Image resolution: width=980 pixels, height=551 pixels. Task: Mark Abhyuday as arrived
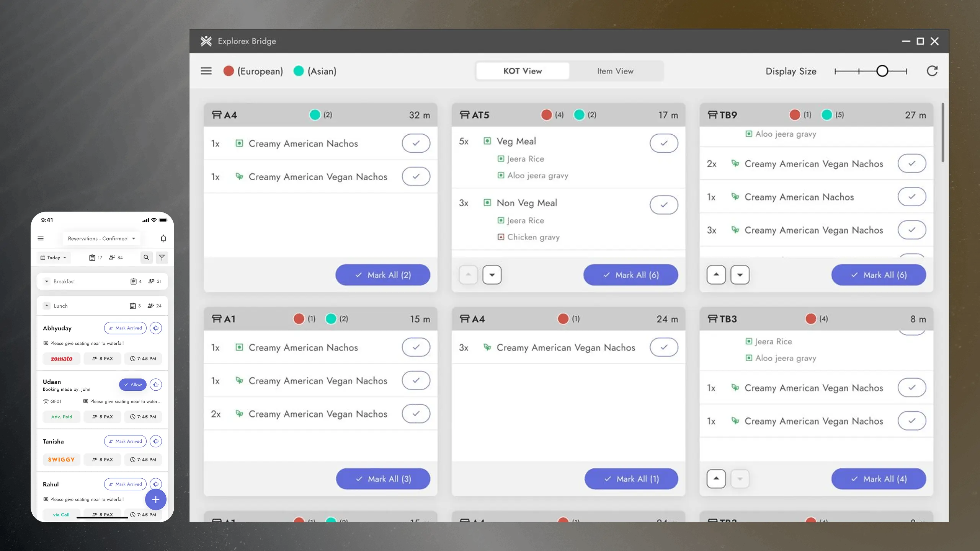[125, 328]
